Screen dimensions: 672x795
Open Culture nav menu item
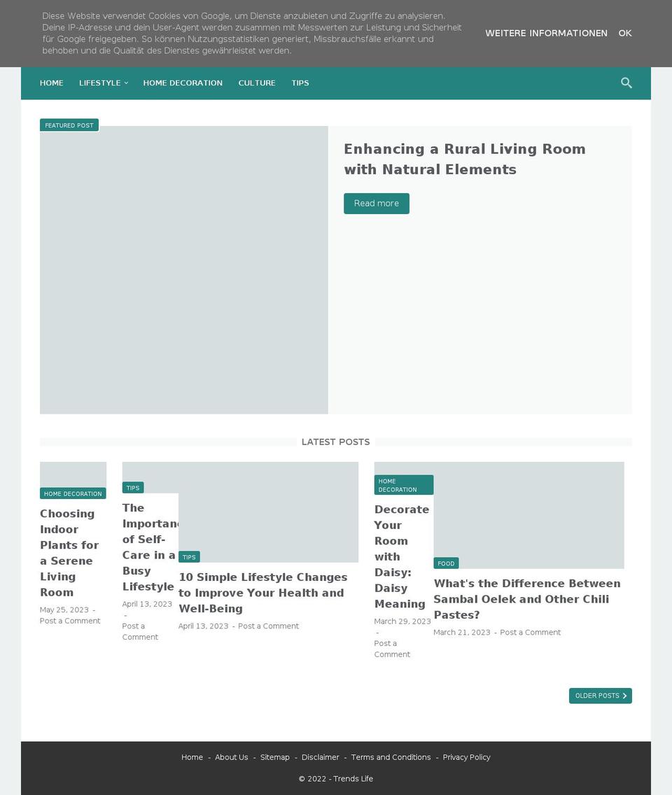[x=257, y=83]
